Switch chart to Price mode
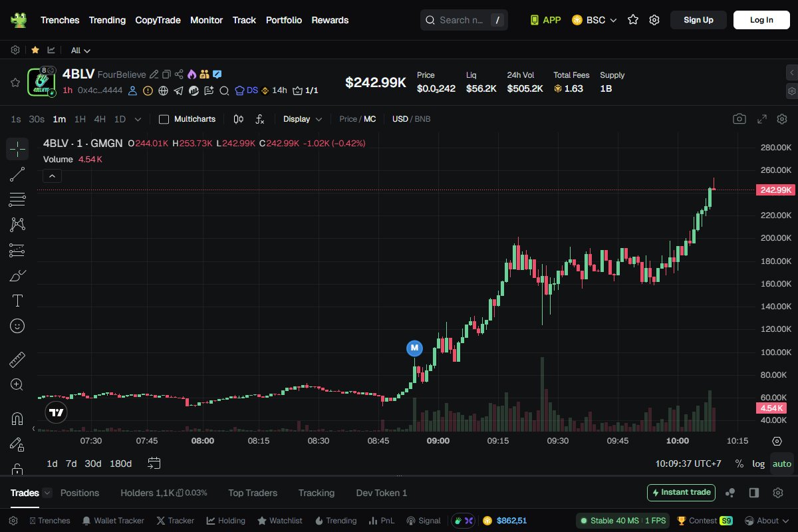The image size is (798, 532). (348, 119)
